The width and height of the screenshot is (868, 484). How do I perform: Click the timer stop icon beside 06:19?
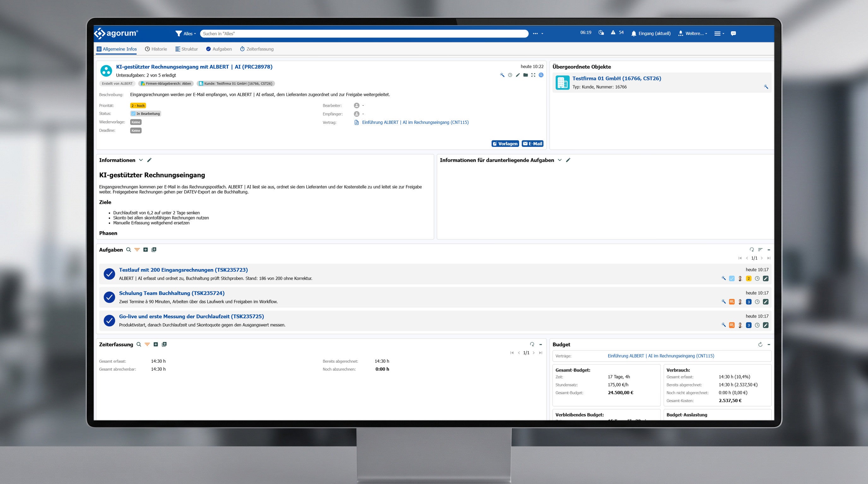pyautogui.click(x=601, y=33)
